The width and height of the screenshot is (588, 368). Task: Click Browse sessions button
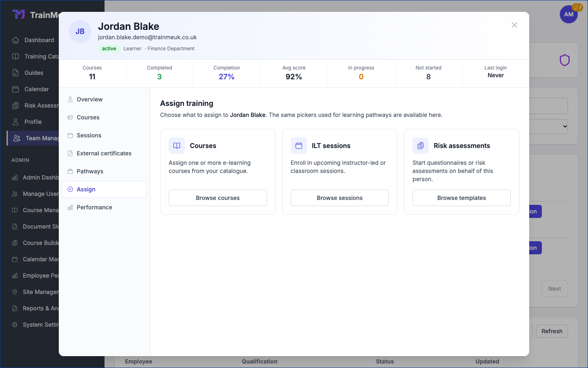coord(340,198)
